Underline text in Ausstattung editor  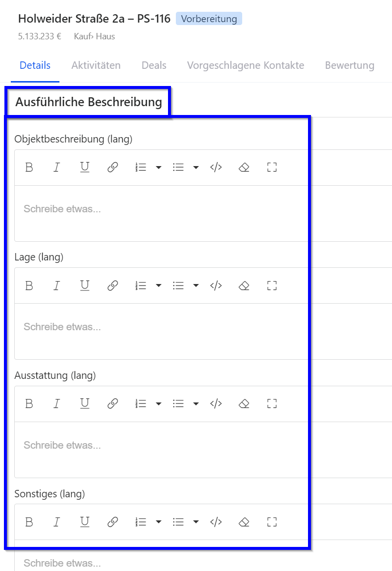pos(84,403)
